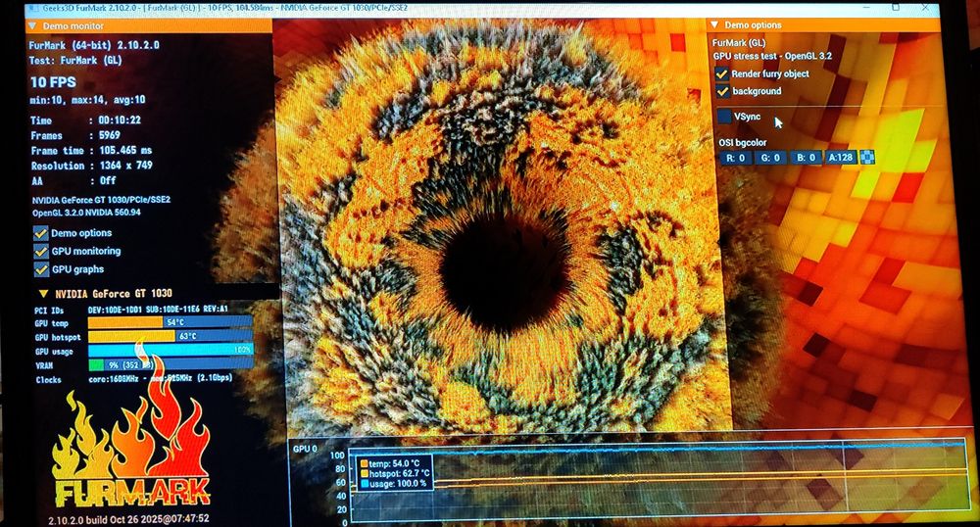
Task: Click the OSI bgcolor label
Action: click(743, 142)
